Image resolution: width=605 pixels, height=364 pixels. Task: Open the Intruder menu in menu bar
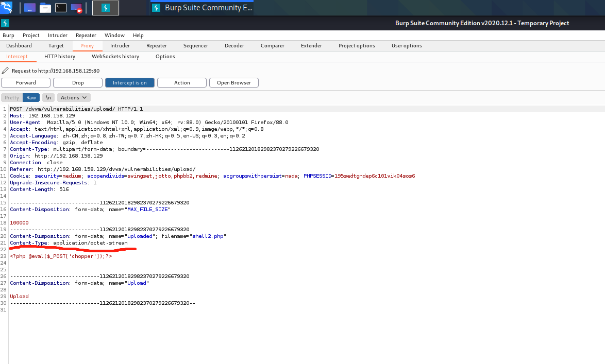coord(58,35)
